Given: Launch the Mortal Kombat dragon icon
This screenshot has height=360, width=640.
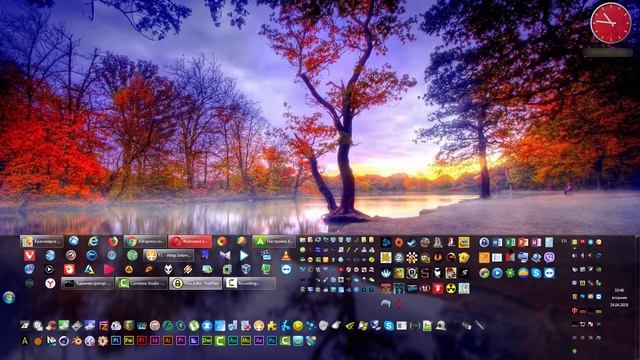Looking at the screenshot, I should [x=451, y=257].
